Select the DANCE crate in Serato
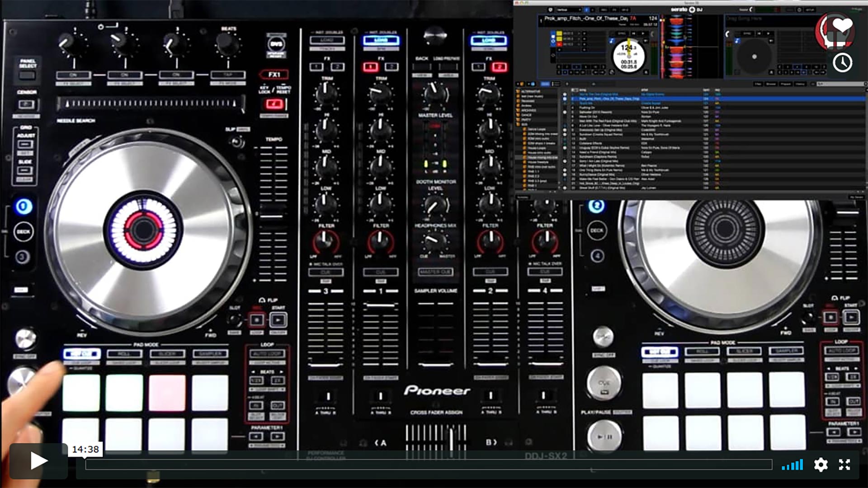The image size is (868, 488). pyautogui.click(x=527, y=115)
